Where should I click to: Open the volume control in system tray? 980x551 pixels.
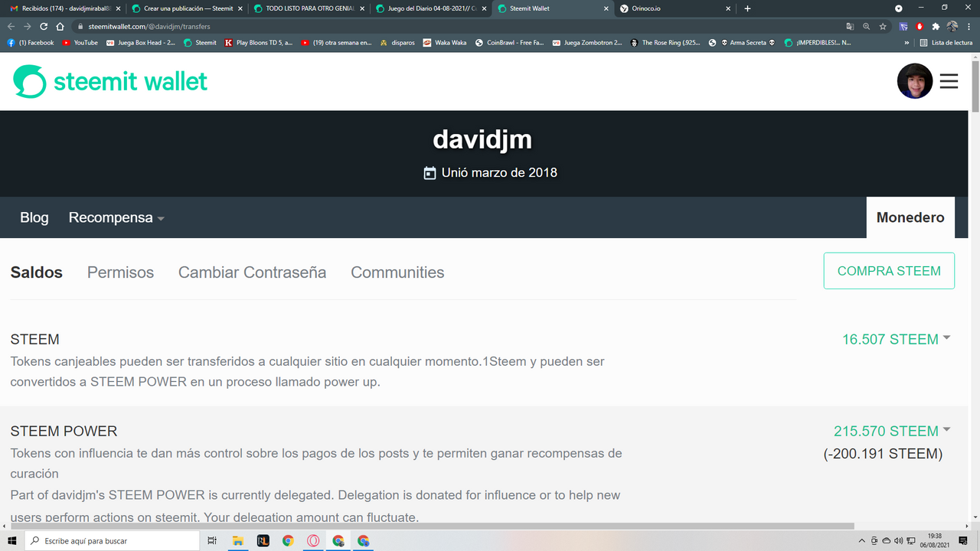point(899,541)
